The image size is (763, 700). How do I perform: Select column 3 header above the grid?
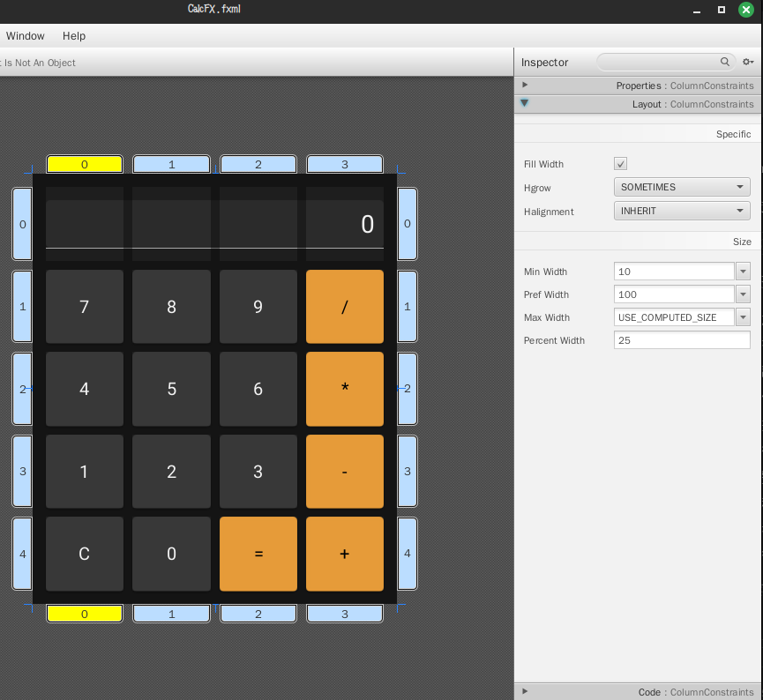point(345,164)
